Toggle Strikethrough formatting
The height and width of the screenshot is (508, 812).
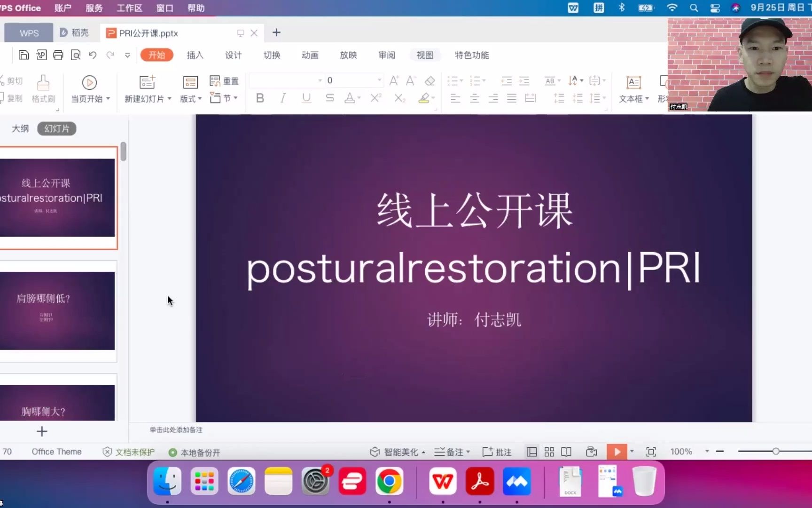pyautogui.click(x=330, y=98)
